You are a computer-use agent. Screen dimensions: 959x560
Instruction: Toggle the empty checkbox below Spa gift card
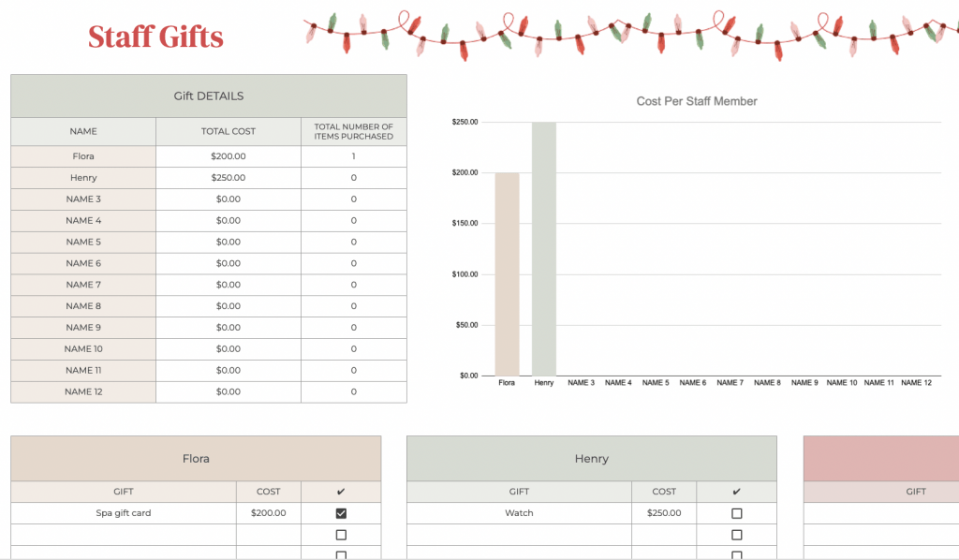coord(342,534)
